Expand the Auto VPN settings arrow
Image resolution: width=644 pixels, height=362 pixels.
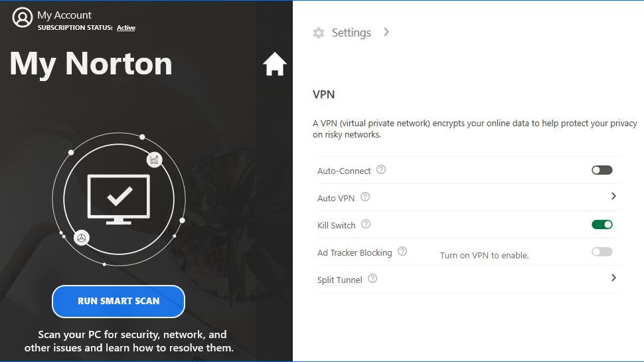click(x=613, y=197)
